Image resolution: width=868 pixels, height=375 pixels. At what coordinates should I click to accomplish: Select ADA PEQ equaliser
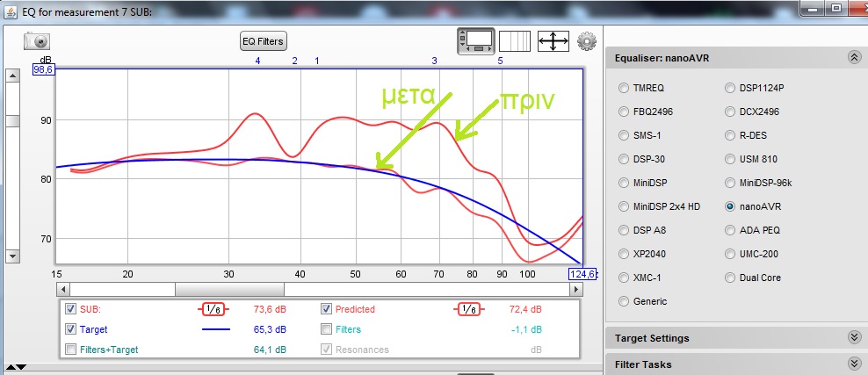point(730,230)
